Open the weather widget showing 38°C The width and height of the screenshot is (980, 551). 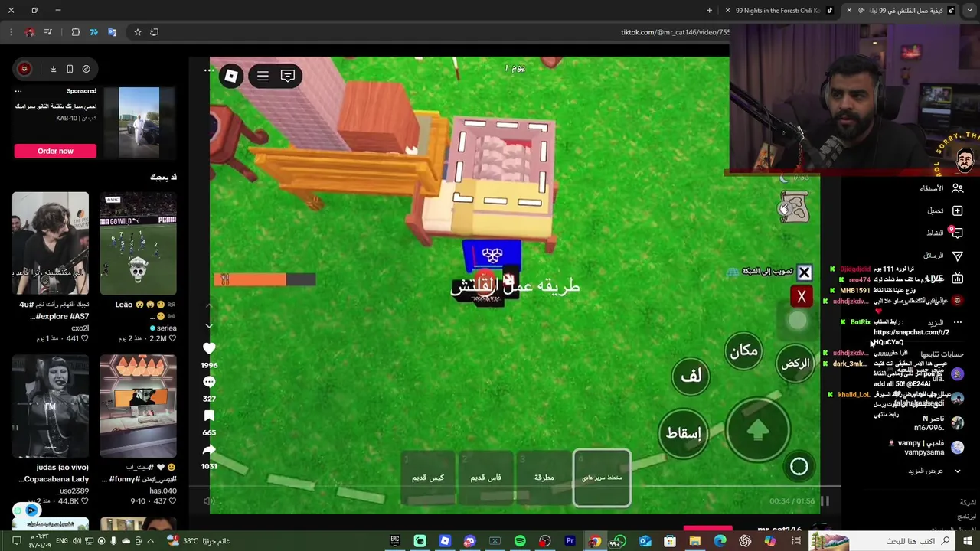point(197,541)
